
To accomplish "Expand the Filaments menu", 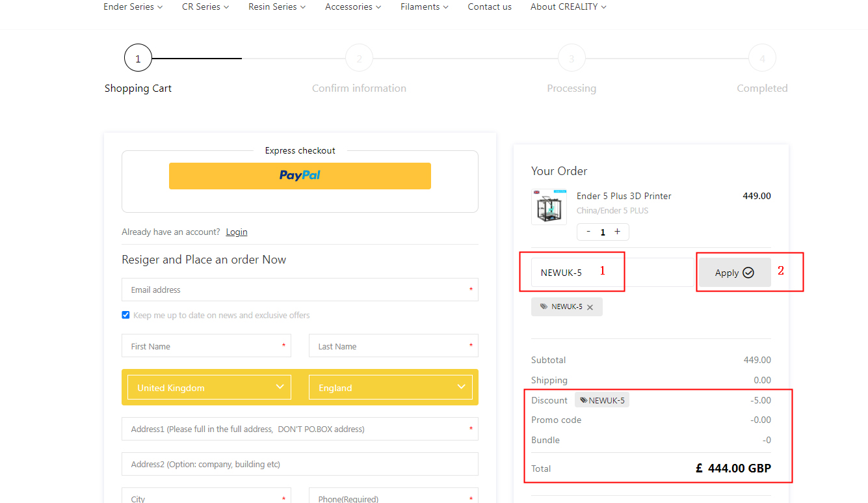I will [424, 7].
